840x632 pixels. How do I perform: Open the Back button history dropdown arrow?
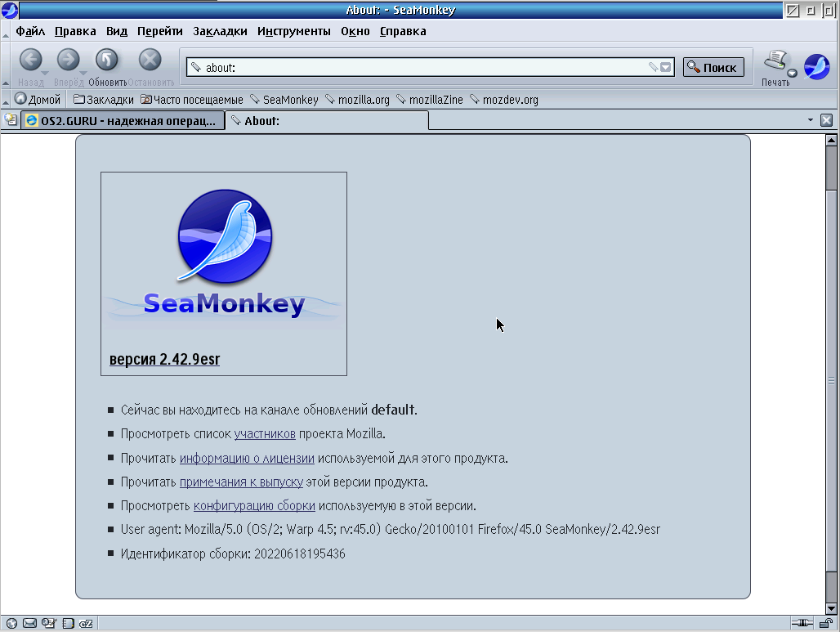coord(45,73)
